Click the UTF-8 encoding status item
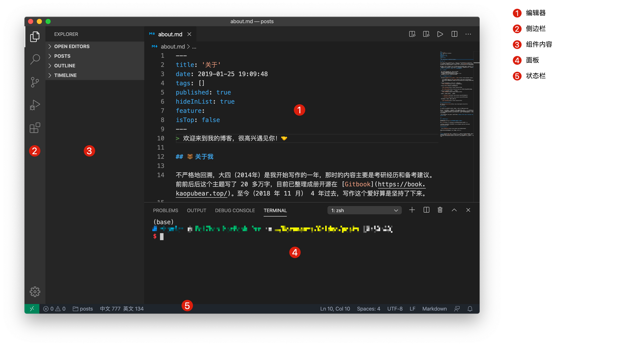Viewport: 644px width, 346px height. point(395,309)
